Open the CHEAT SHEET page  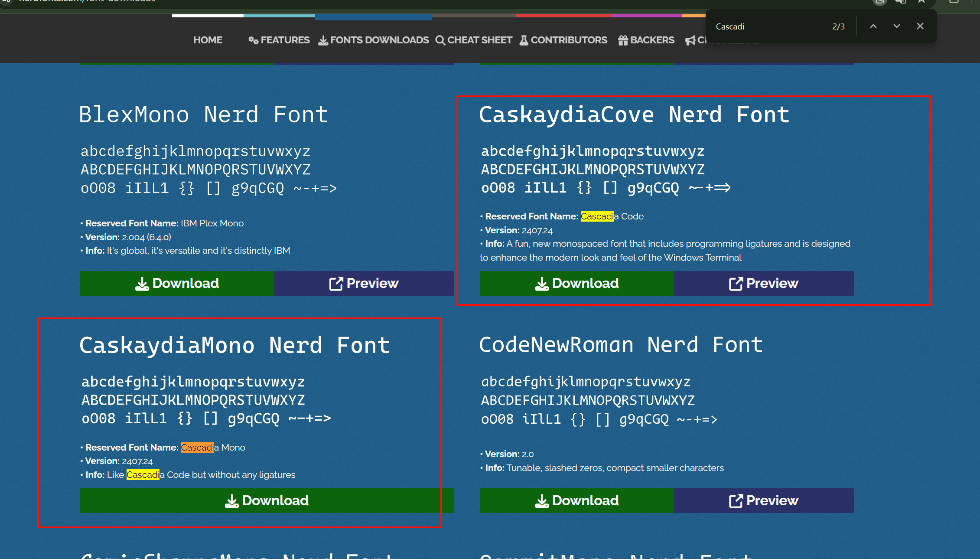(474, 40)
